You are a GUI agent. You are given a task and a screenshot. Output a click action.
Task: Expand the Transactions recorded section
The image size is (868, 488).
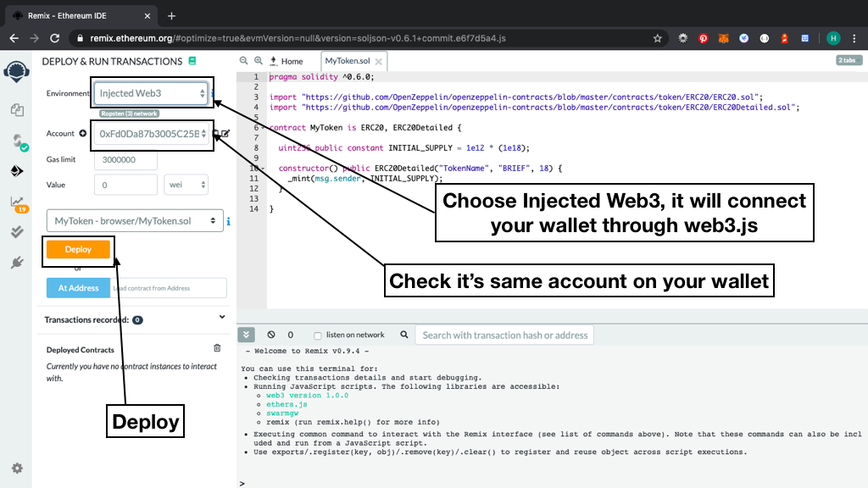tap(222, 317)
